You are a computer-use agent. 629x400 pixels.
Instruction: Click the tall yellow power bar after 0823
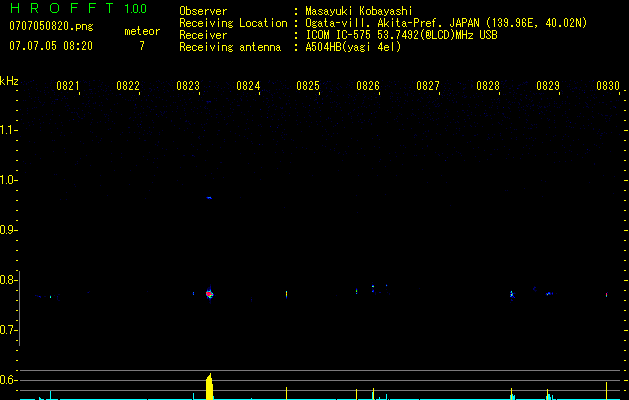coord(209,386)
